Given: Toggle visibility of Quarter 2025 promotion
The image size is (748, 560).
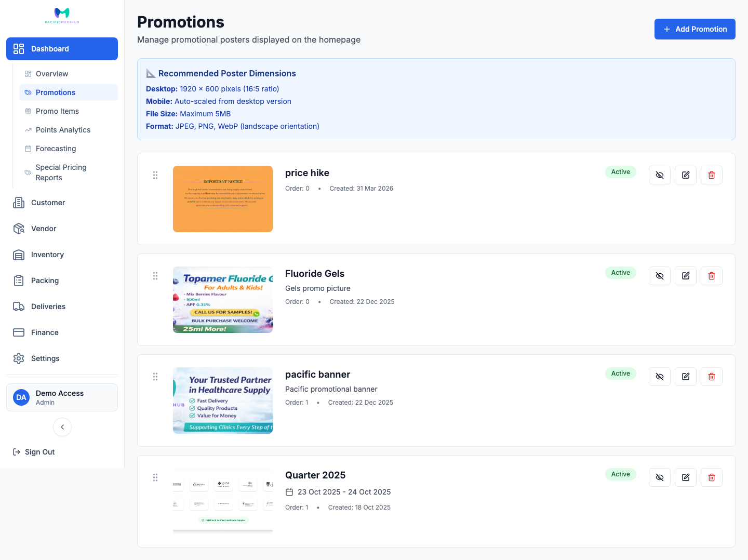Looking at the screenshot, I should (x=660, y=477).
